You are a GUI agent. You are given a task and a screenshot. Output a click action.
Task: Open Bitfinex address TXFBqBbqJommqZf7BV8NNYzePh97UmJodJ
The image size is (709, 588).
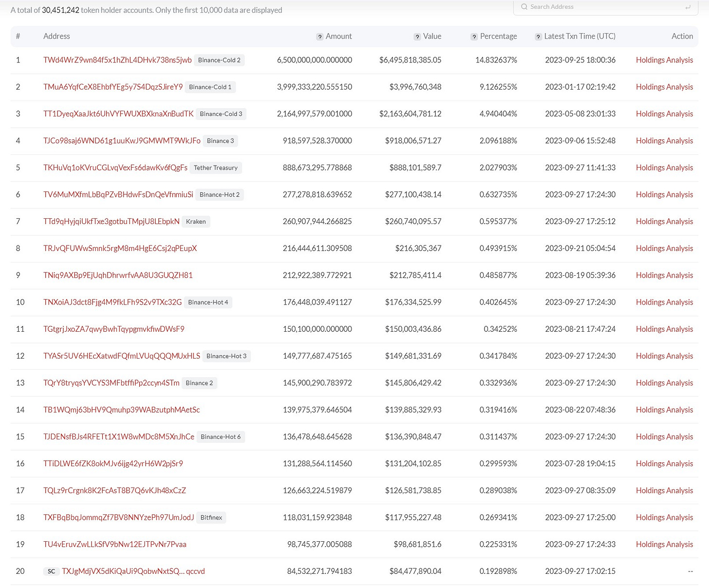[119, 517]
